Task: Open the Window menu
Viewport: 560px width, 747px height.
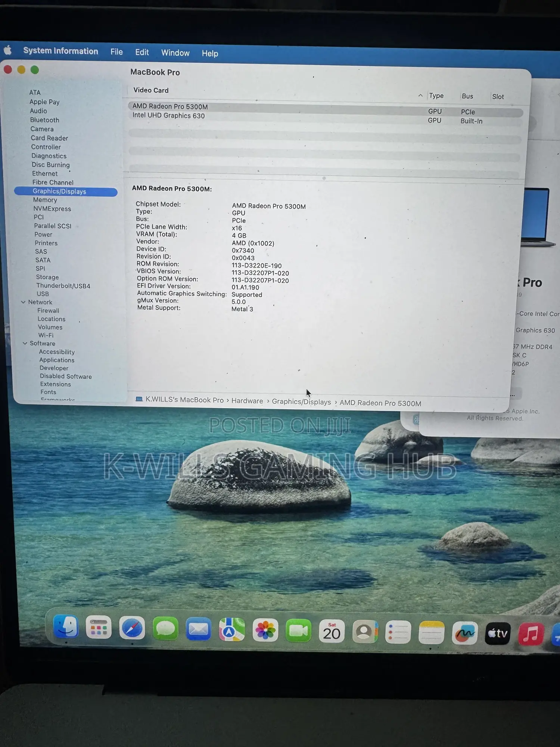Action: pyautogui.click(x=175, y=53)
